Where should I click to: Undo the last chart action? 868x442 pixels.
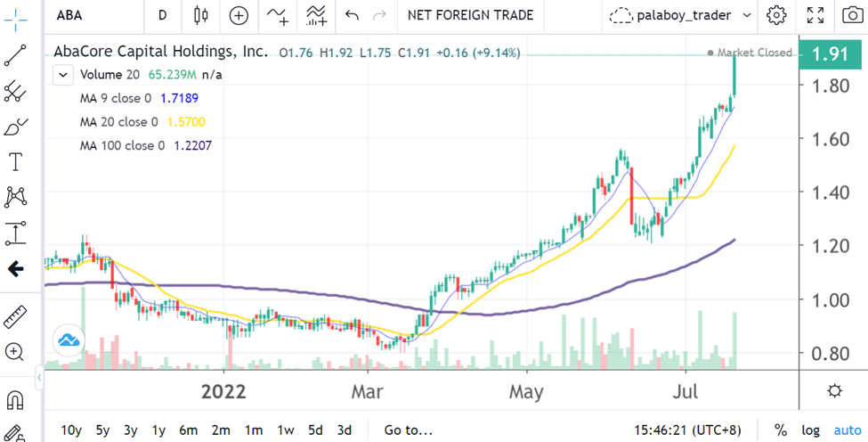tap(352, 15)
